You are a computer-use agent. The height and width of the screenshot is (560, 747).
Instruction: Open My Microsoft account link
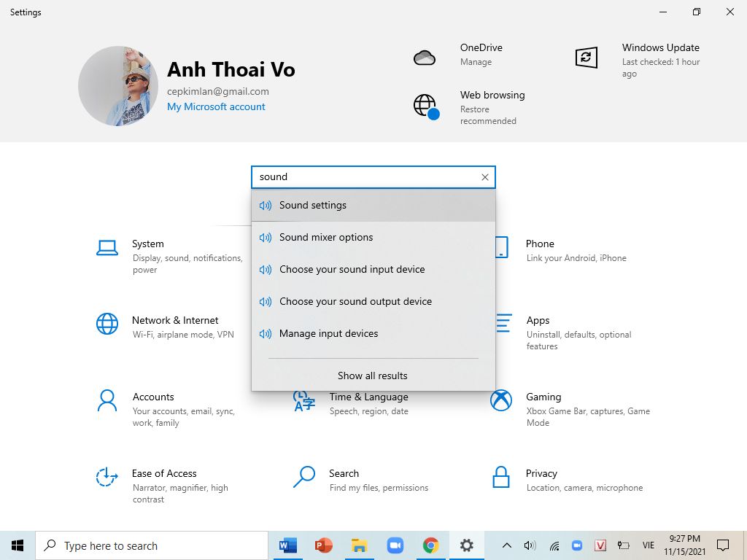pos(216,106)
